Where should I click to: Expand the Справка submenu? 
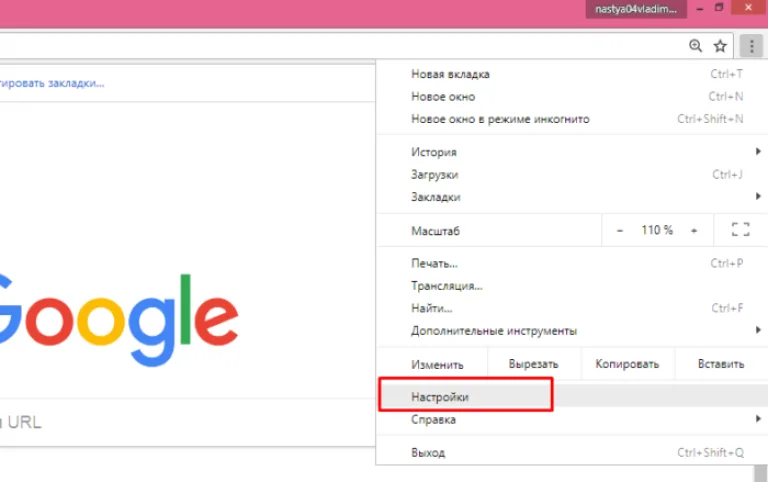(x=572, y=419)
